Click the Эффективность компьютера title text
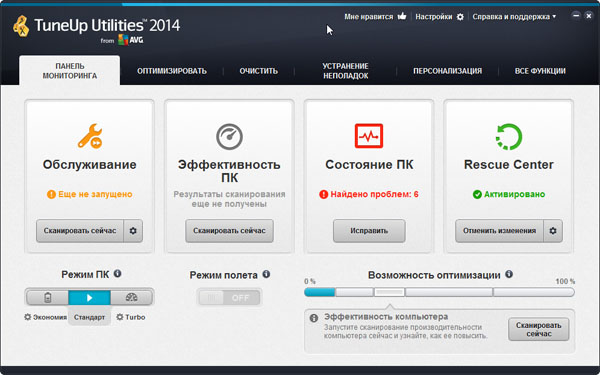This screenshot has width=600, height=375. 386,317
